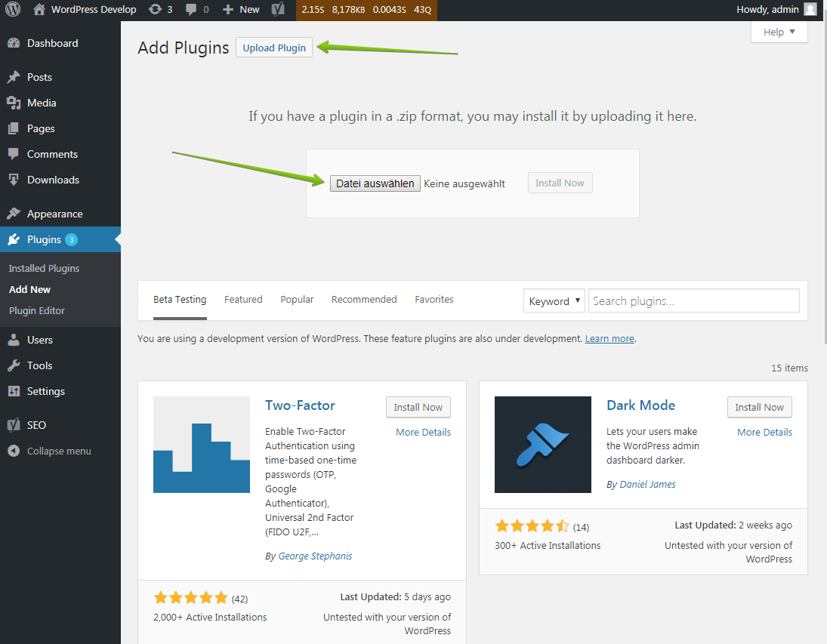Click the Tools wrench icon
Screen dimensions: 827x644
coord(14,365)
